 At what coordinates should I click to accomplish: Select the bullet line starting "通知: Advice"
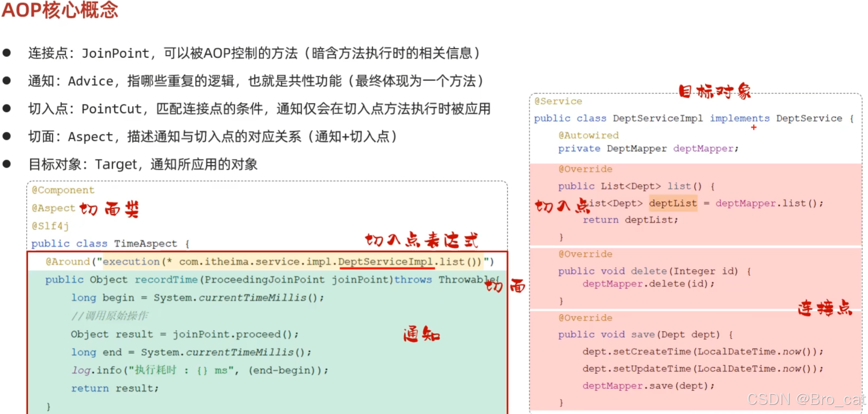[256, 81]
